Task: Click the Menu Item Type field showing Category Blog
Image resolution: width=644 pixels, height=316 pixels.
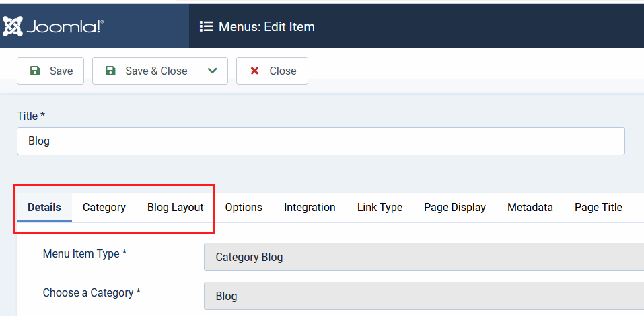Action: point(423,257)
